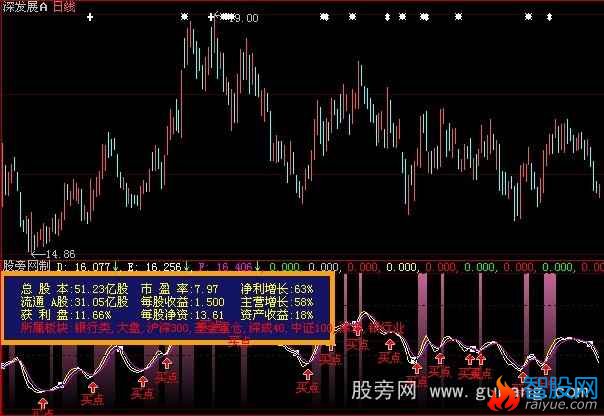Click the 净利增长 63% entry
This screenshot has height=416, width=604.
pyautogui.click(x=277, y=289)
